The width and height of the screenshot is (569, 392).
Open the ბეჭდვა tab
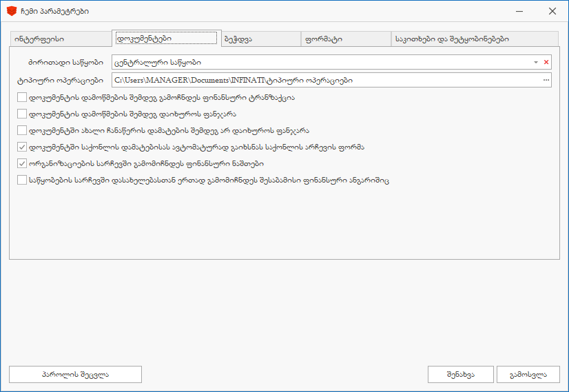coord(259,39)
